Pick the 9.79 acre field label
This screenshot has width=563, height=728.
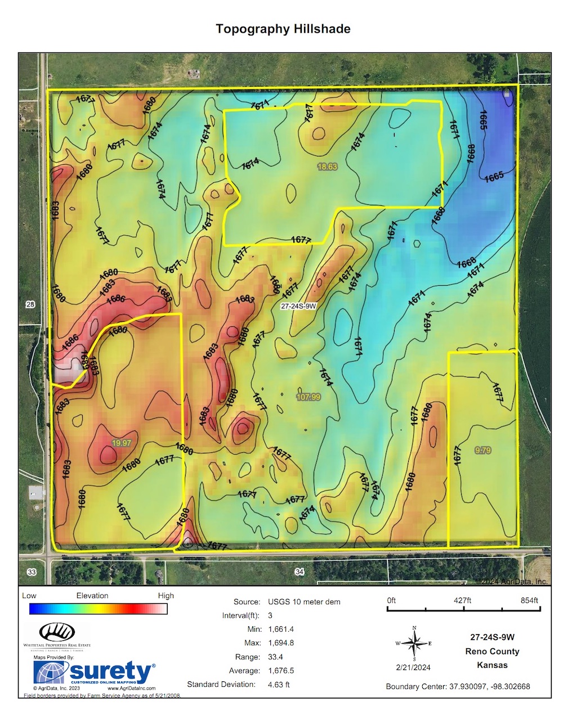pos(482,450)
